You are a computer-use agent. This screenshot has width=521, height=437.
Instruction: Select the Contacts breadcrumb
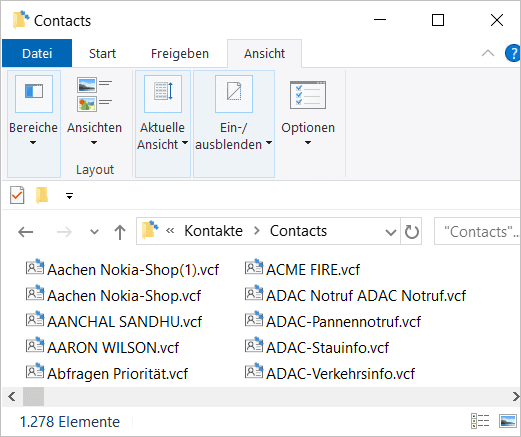point(298,231)
